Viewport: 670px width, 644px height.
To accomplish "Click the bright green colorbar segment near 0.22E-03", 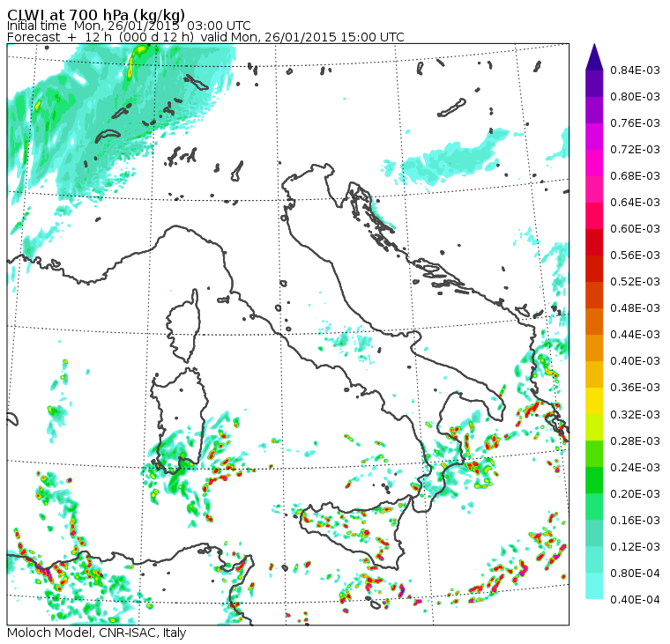I will point(594,480).
